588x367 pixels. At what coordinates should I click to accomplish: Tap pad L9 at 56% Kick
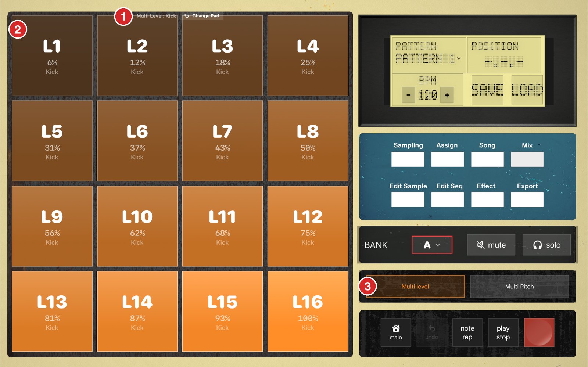(x=52, y=226)
